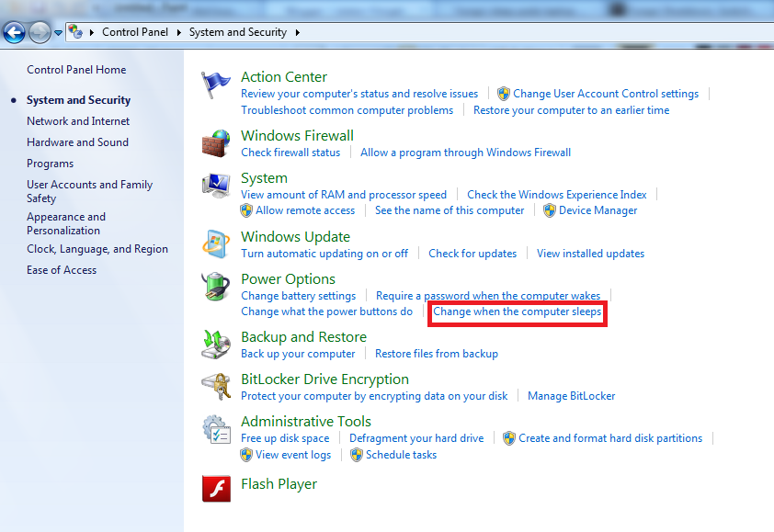Click the Administrative Tools gear icon
The width and height of the screenshot is (774, 532).
point(216,429)
